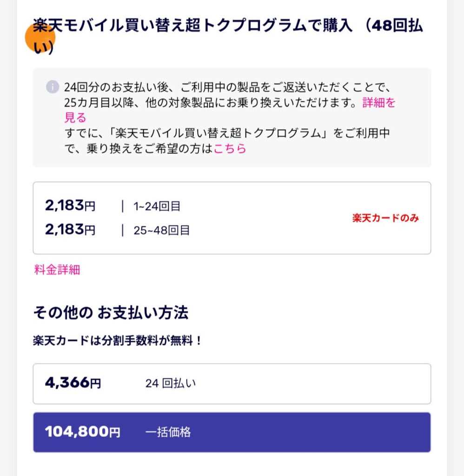The height and width of the screenshot is (476, 464).
Task: Choose the 24回払い 4,366円 option
Action: click(x=232, y=383)
